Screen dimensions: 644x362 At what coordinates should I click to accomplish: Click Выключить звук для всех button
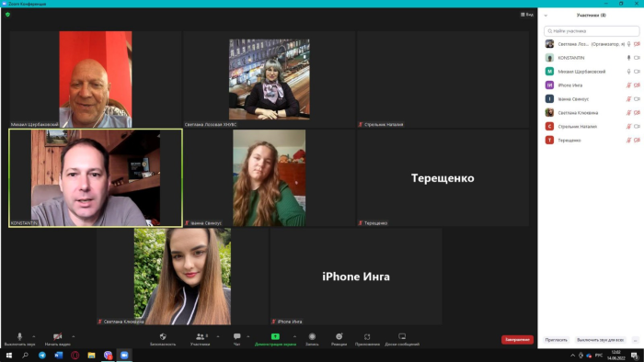[x=600, y=340]
